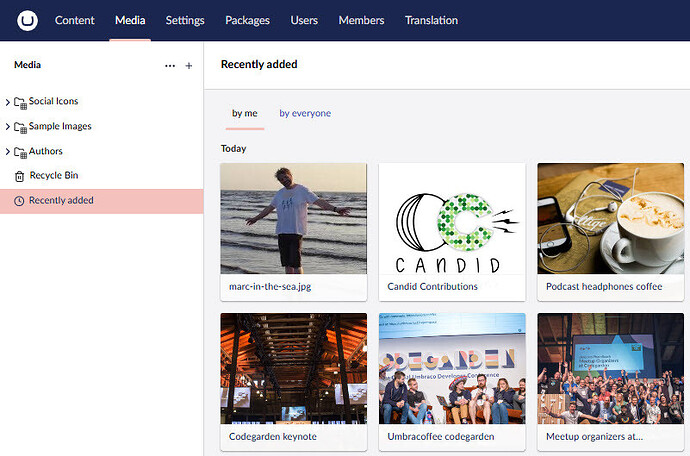Image resolution: width=690 pixels, height=456 pixels.
Task: Open the Packages section
Action: pos(247,20)
